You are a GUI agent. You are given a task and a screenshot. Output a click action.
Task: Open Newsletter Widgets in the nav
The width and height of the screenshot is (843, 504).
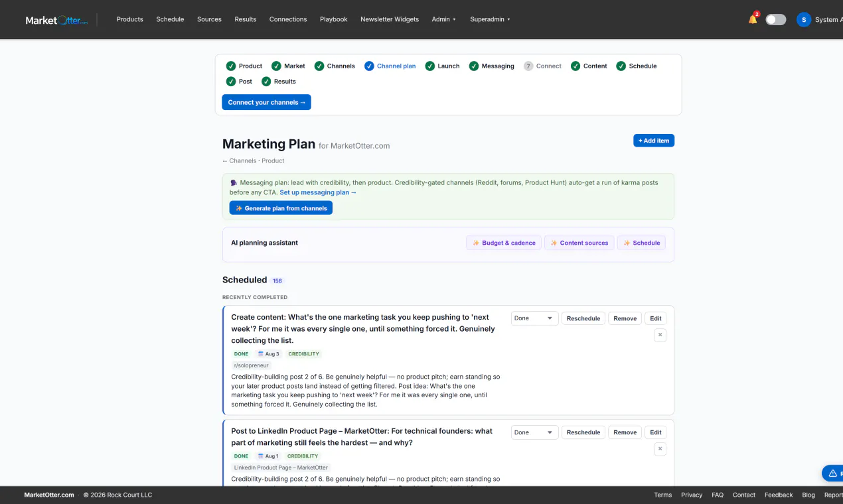coord(390,19)
